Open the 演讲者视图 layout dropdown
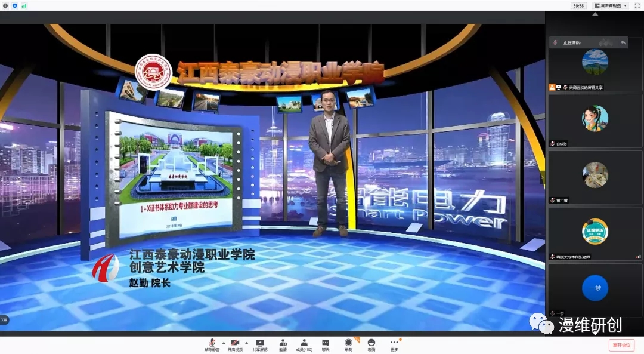The image size is (644, 354). pyautogui.click(x=611, y=6)
